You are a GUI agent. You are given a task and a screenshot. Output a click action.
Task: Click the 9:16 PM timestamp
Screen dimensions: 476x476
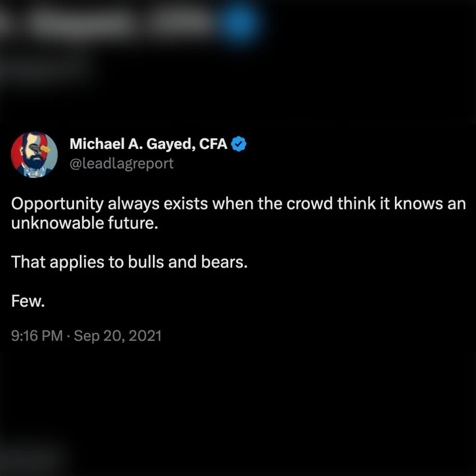tap(37, 336)
